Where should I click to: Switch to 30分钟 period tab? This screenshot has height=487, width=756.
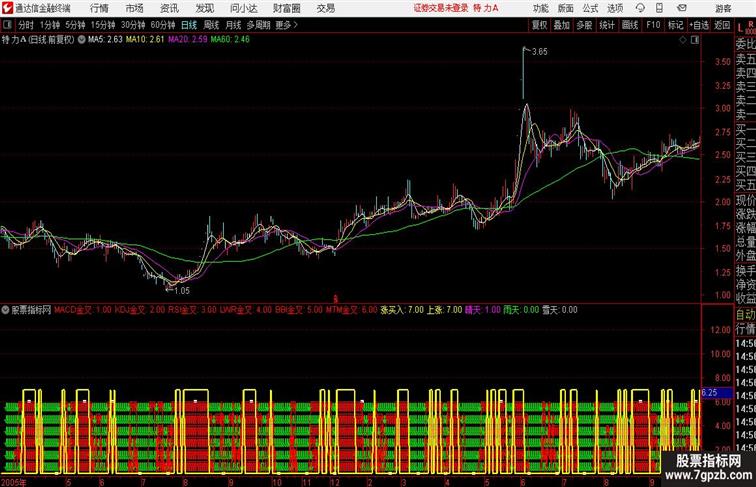coord(133,25)
